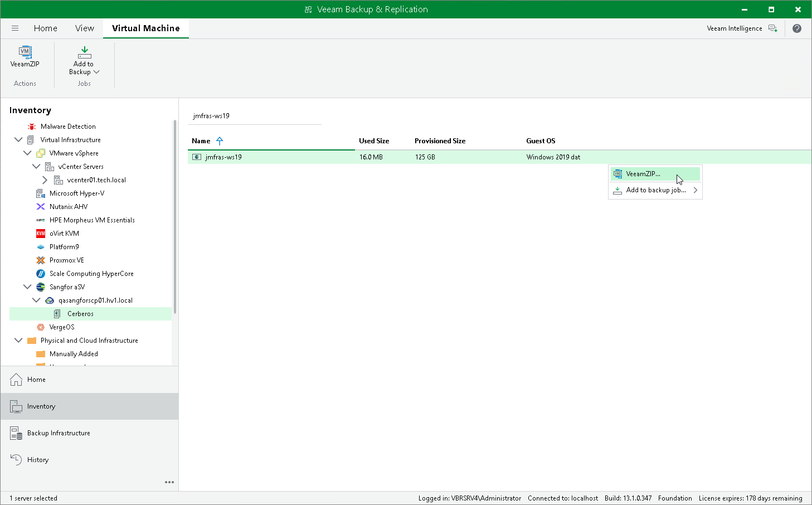Viewport: 812px width, 505px height.
Task: Click the Scale Computing HyperCore icon
Action: click(x=41, y=274)
